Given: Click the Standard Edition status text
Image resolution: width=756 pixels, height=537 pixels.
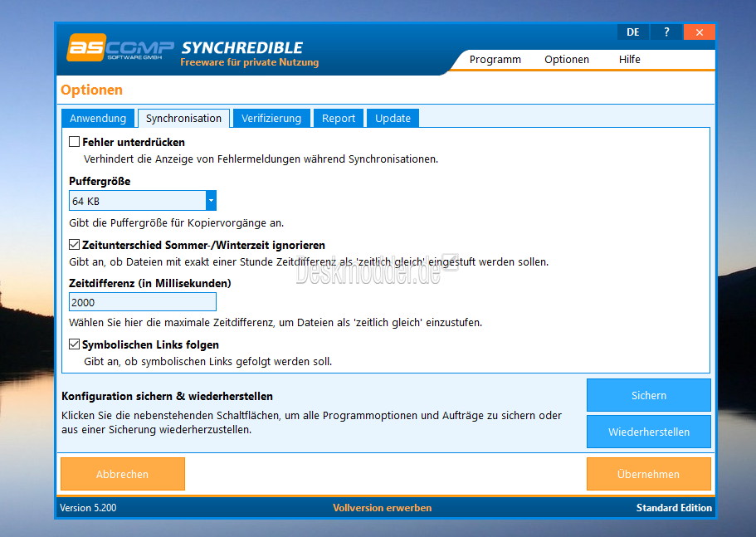Looking at the screenshot, I should click(674, 508).
